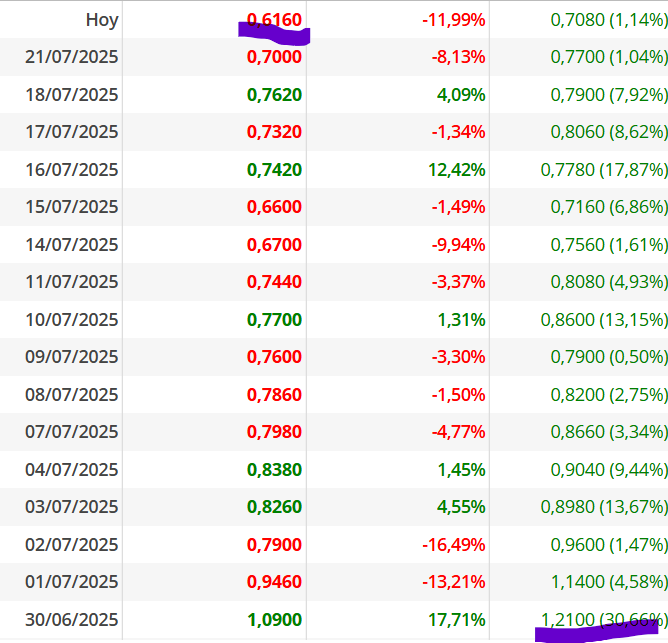Click the price 0,7620 on 18/07/2025
This screenshot has height=643, width=668.
click(274, 95)
